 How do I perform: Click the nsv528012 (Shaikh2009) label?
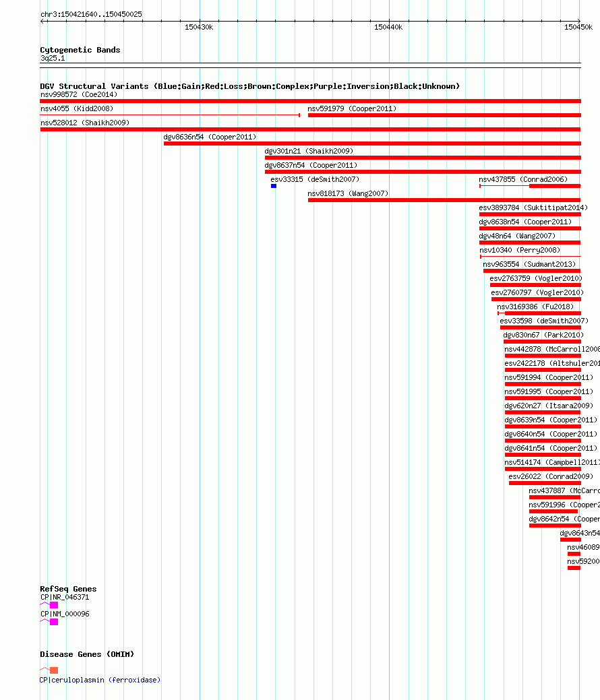coord(85,123)
